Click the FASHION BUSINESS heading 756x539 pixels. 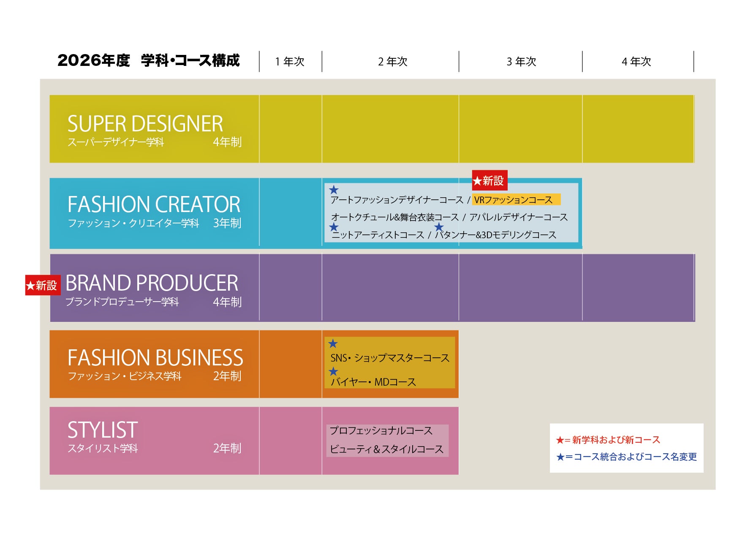(x=155, y=358)
